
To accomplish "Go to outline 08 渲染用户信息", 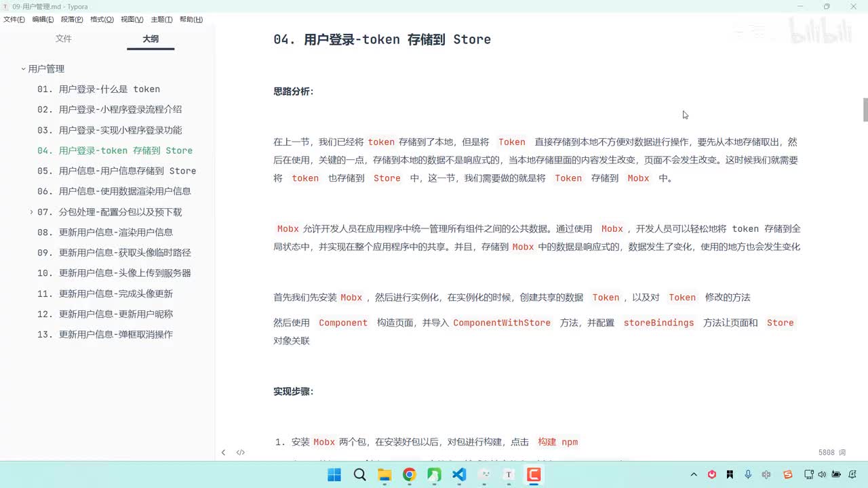I will [105, 232].
